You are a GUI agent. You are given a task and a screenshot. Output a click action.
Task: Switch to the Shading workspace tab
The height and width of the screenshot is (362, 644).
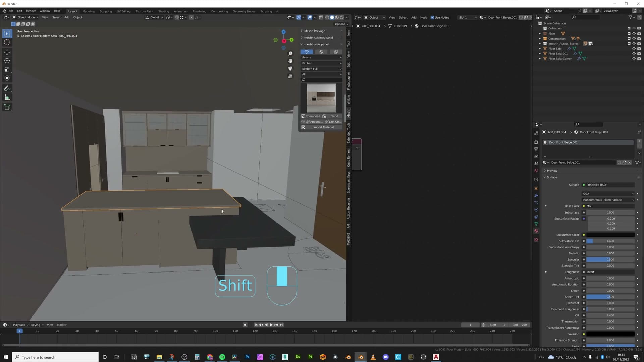(x=163, y=11)
